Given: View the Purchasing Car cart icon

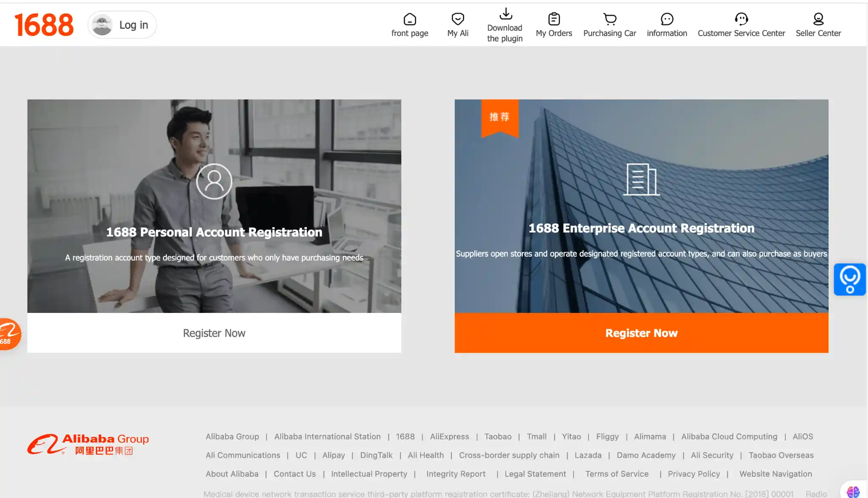Looking at the screenshot, I should [x=609, y=19].
